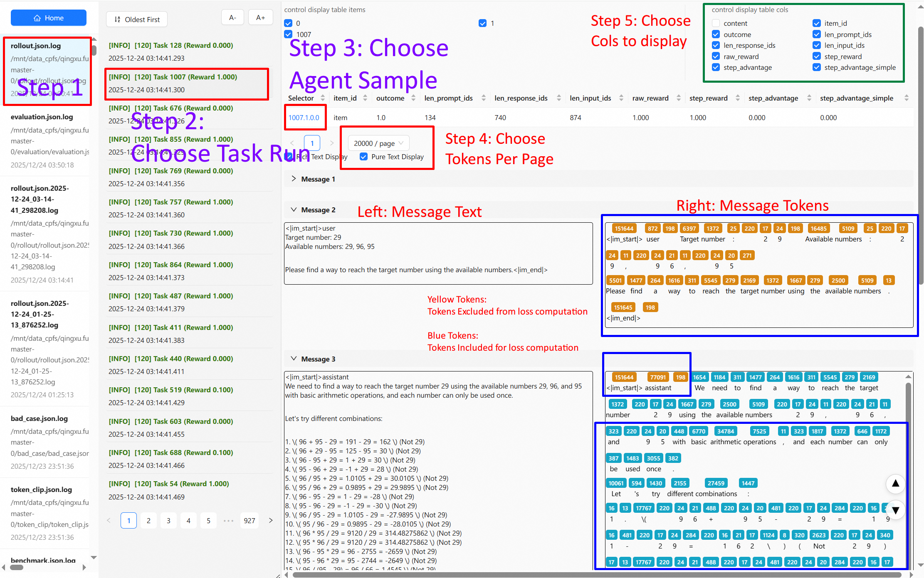Enable the content column checkbox

pos(716,23)
